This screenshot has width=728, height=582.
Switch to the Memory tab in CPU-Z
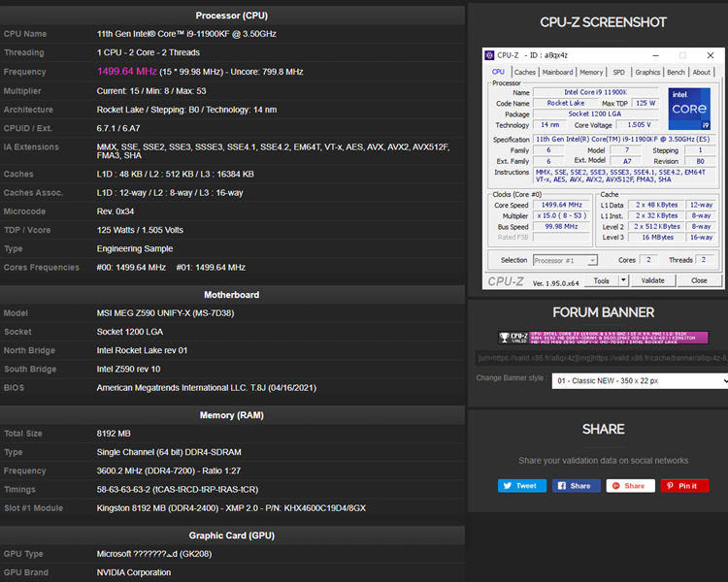591,72
